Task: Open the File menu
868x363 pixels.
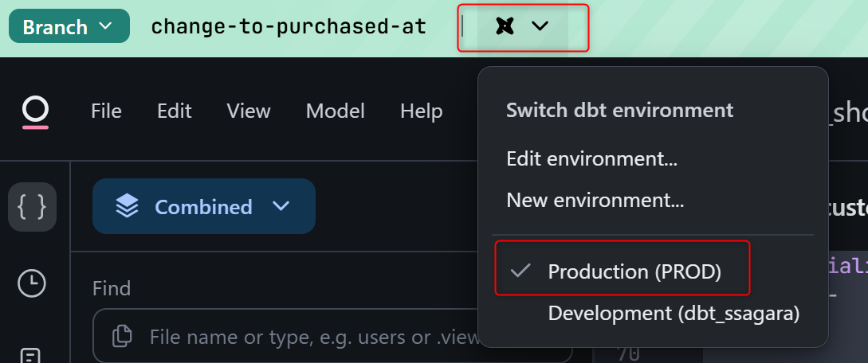Action: [106, 111]
